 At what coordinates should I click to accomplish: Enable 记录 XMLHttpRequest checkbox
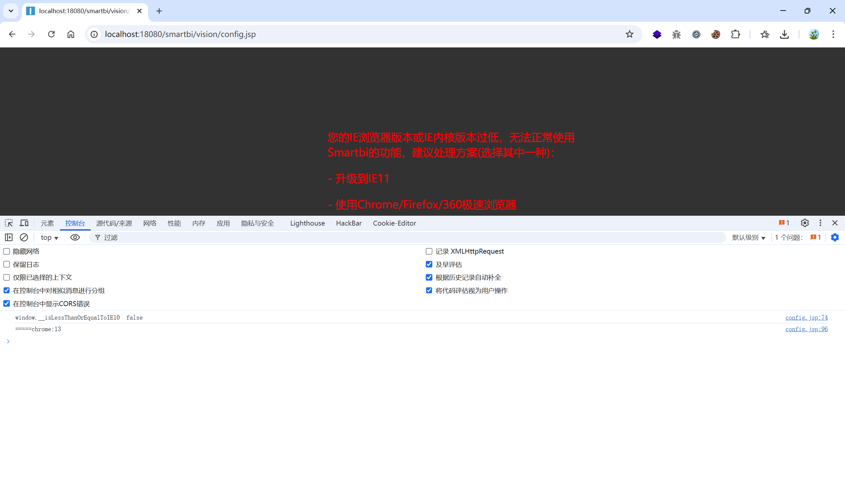[x=429, y=251]
